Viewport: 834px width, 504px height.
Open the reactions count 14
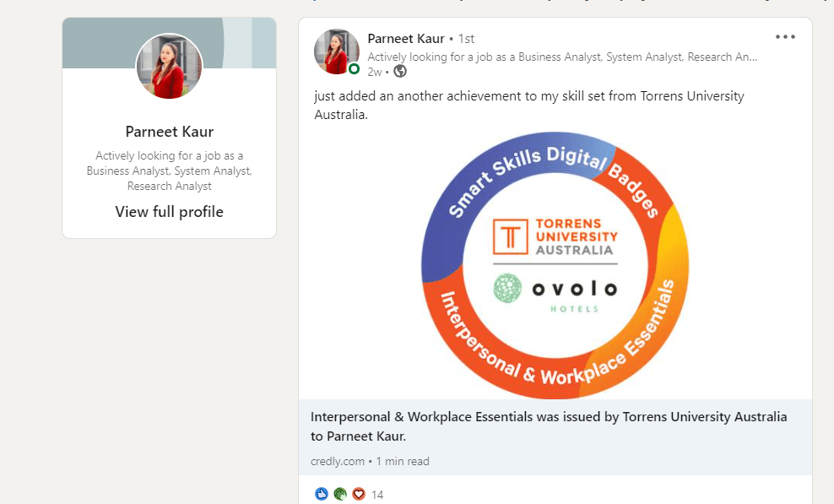(x=377, y=495)
